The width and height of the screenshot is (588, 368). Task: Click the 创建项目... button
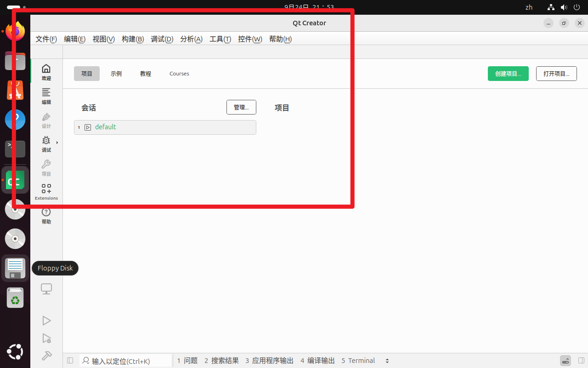coord(508,74)
